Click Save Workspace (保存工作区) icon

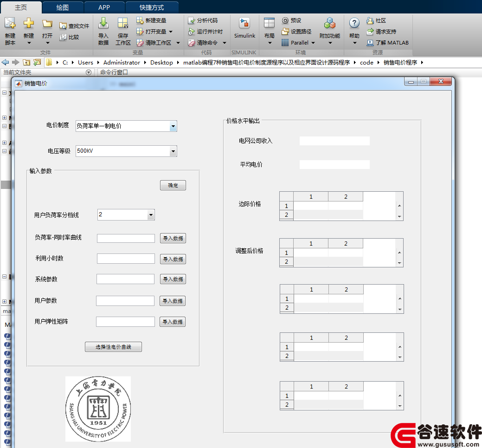(x=123, y=23)
